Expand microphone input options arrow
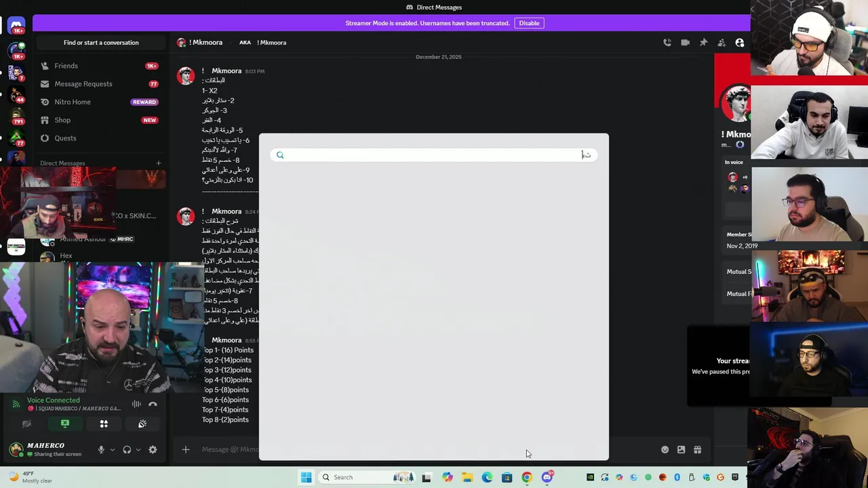The image size is (868, 488). [x=113, y=449]
